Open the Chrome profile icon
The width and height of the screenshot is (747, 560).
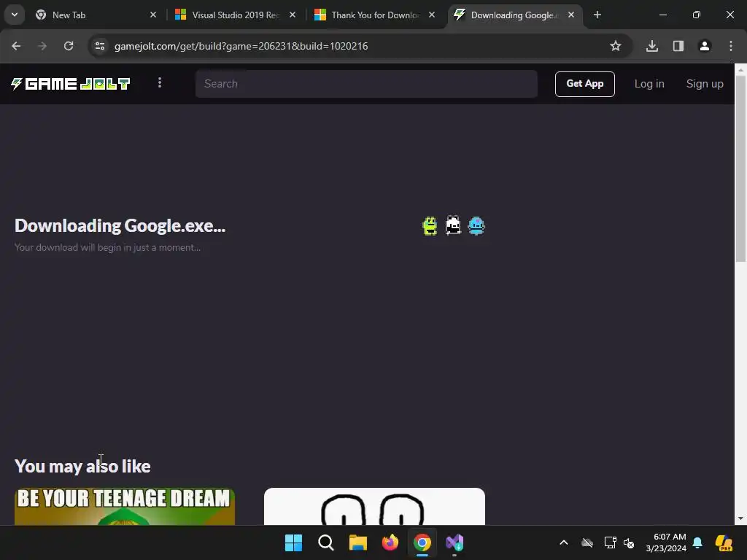click(x=705, y=46)
